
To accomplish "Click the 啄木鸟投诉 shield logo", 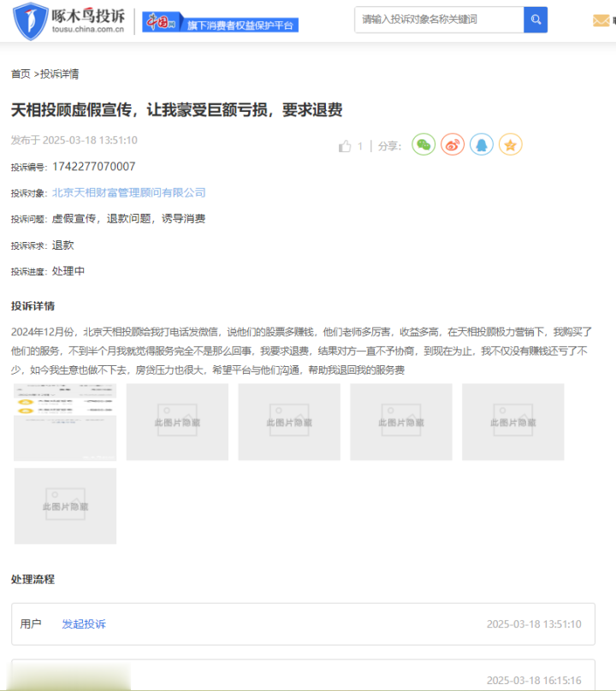I will (30, 21).
